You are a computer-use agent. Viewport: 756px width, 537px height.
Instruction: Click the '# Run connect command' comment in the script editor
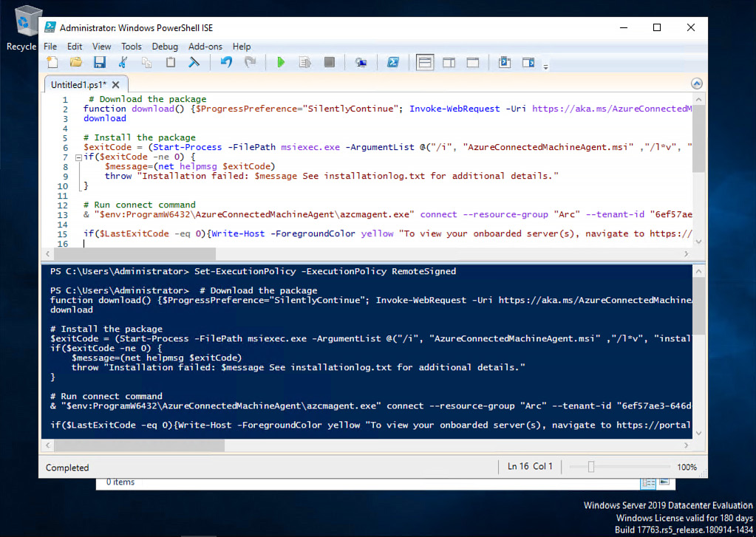point(140,205)
